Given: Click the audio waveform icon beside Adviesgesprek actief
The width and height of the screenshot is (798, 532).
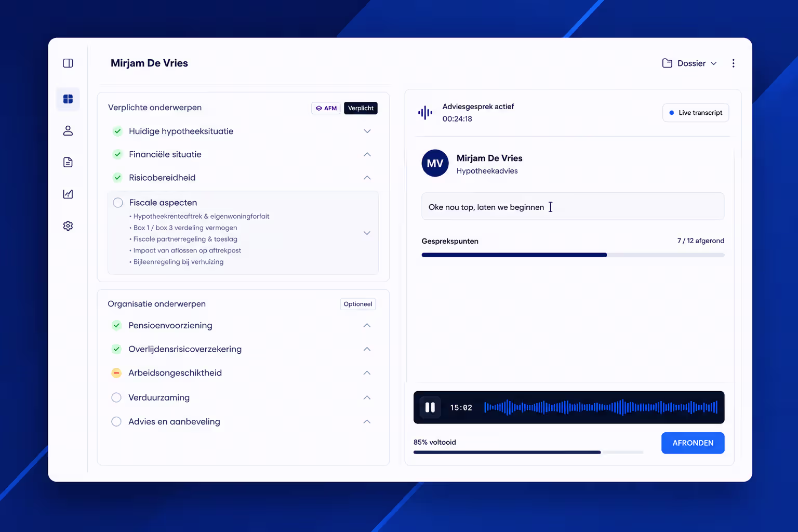Looking at the screenshot, I should (x=425, y=113).
